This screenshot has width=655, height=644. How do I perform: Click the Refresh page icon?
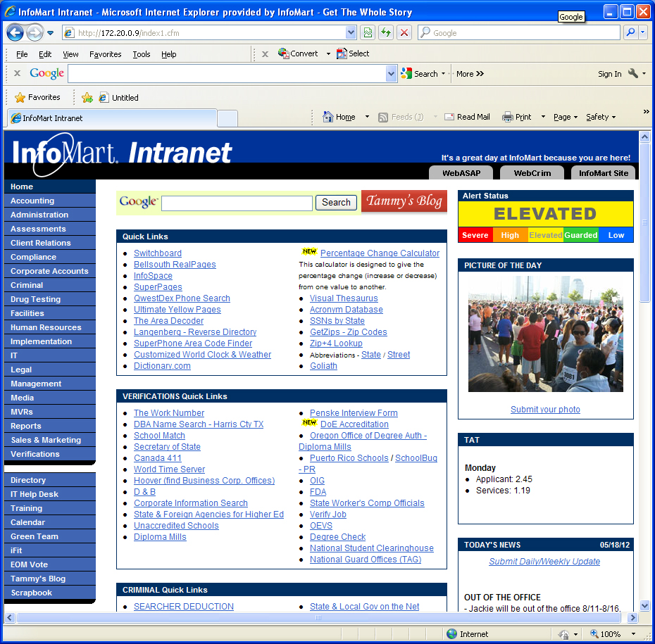point(386,32)
